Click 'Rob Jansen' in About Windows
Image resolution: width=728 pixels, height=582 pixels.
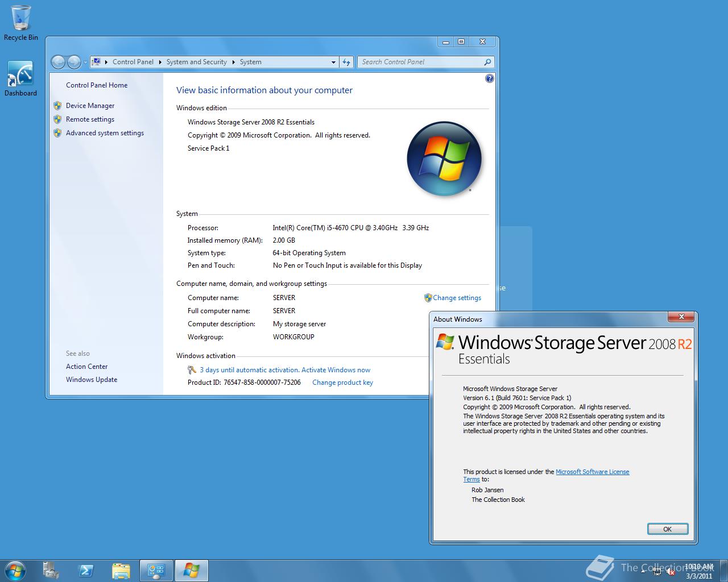coord(487,490)
